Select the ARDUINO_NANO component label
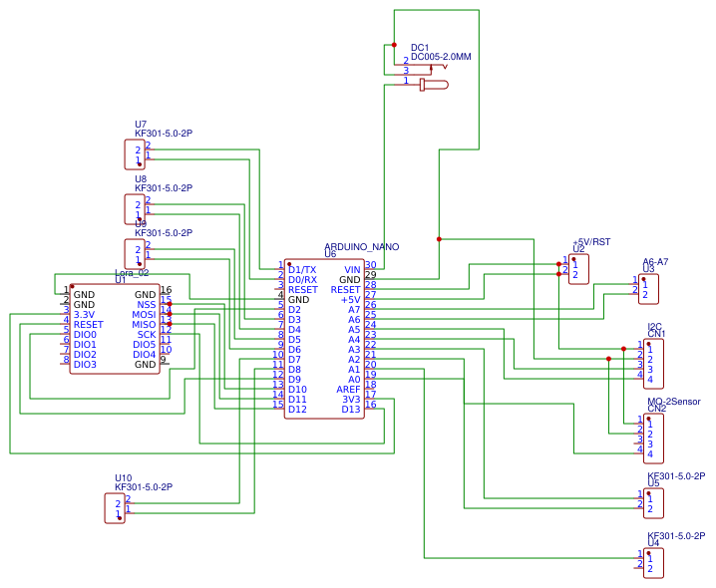 362,247
